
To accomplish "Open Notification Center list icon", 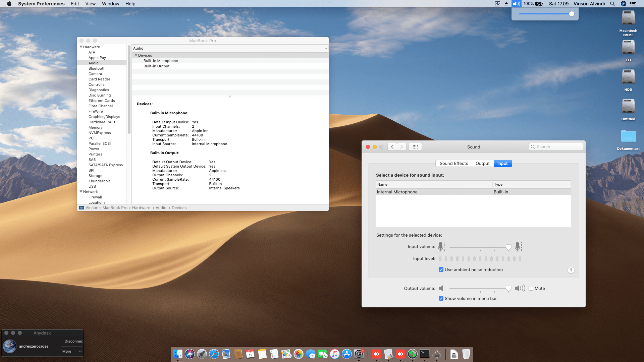I will 633,4.
